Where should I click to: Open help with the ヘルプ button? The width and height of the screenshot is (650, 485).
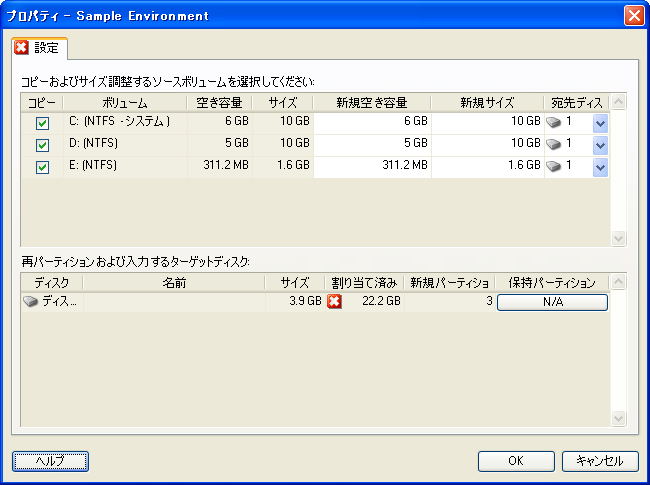[x=50, y=461]
